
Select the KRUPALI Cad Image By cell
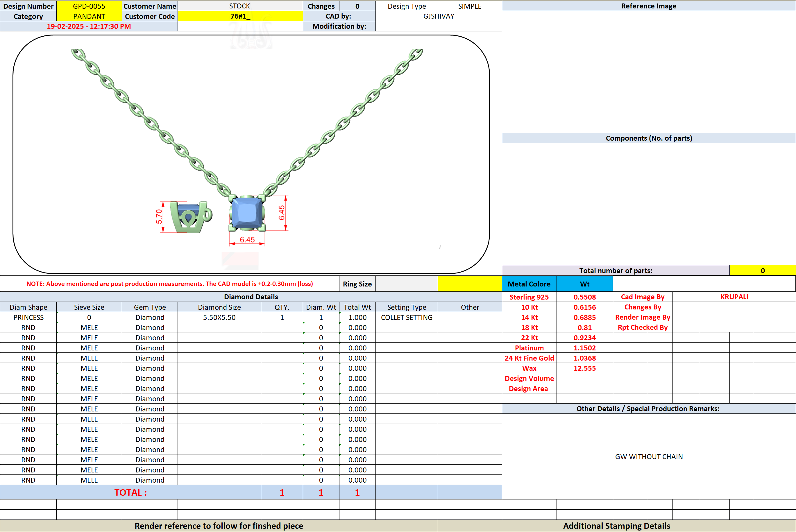coord(734,297)
